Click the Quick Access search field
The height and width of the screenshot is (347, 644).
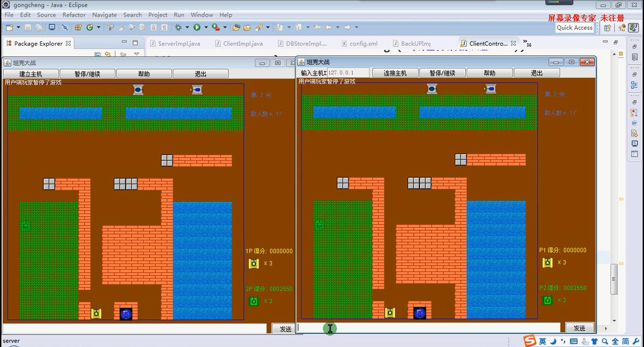click(575, 28)
